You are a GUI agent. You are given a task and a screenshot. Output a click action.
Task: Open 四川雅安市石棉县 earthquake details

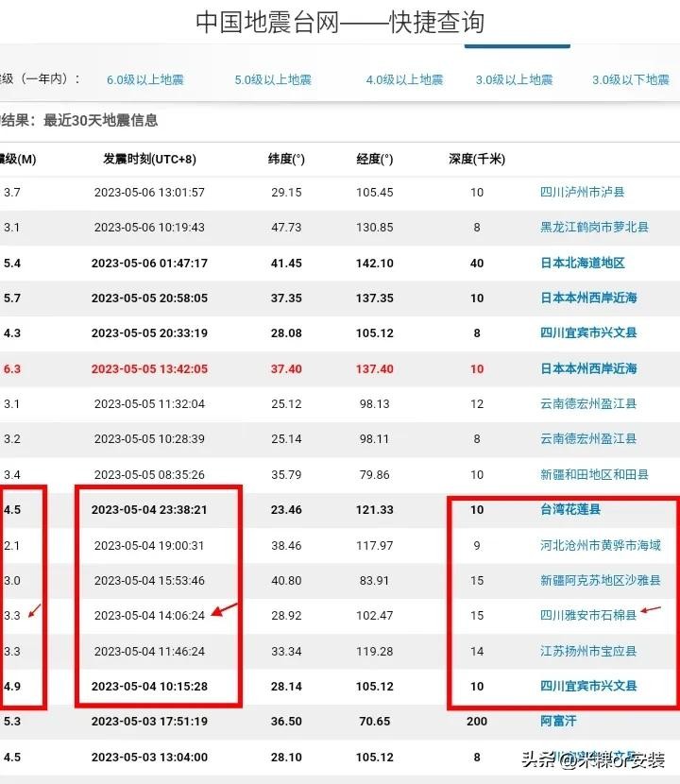[587, 615]
